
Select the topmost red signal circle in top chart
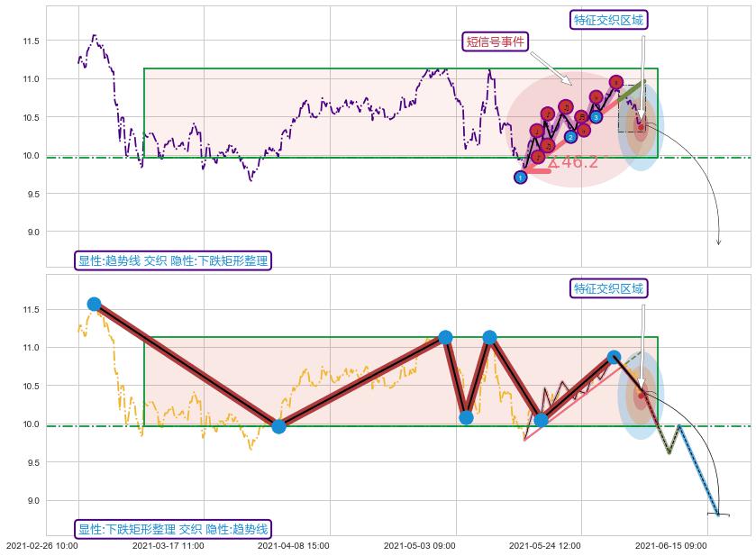(x=615, y=82)
